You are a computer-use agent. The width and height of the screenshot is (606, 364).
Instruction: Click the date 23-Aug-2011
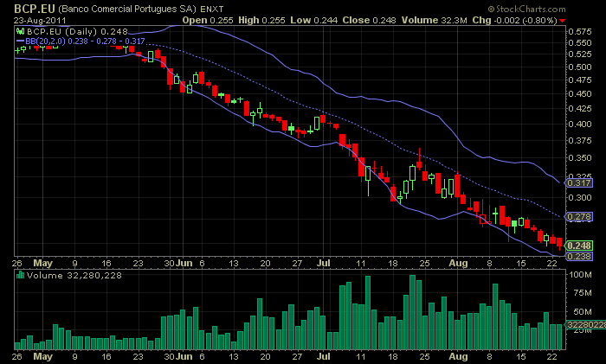[40, 20]
